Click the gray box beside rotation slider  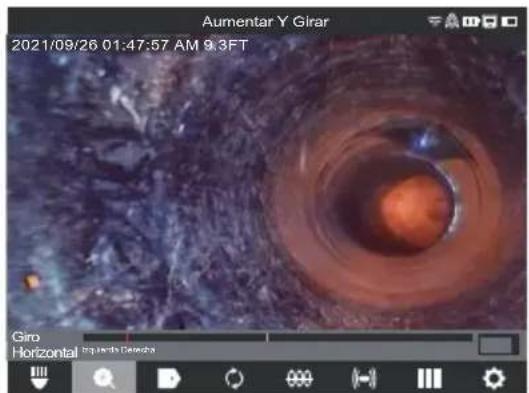pyautogui.click(x=498, y=344)
